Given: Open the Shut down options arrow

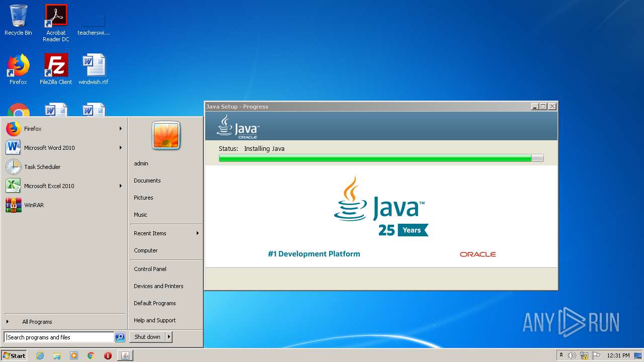Looking at the screenshot, I should (x=169, y=337).
